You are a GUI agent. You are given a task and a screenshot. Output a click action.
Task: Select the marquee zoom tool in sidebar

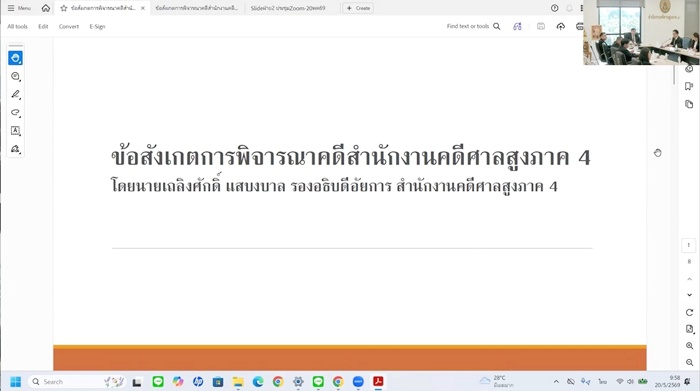click(15, 76)
